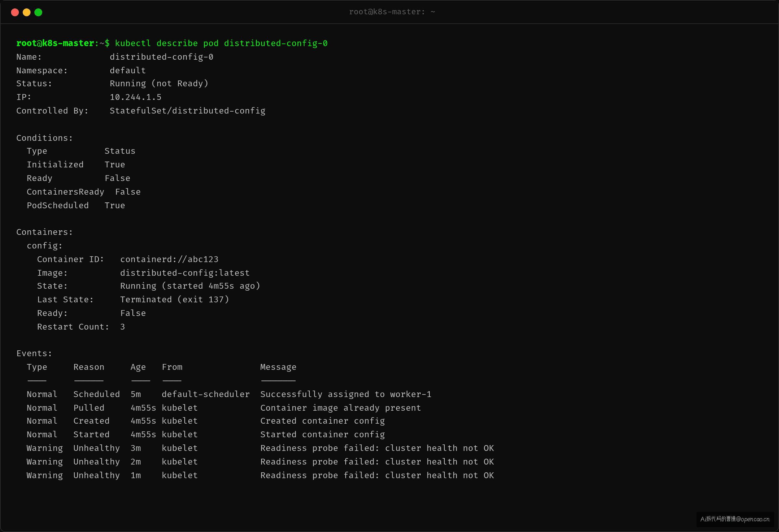Select the Name value distributed-config-0
This screenshot has height=532, width=779.
pos(162,57)
